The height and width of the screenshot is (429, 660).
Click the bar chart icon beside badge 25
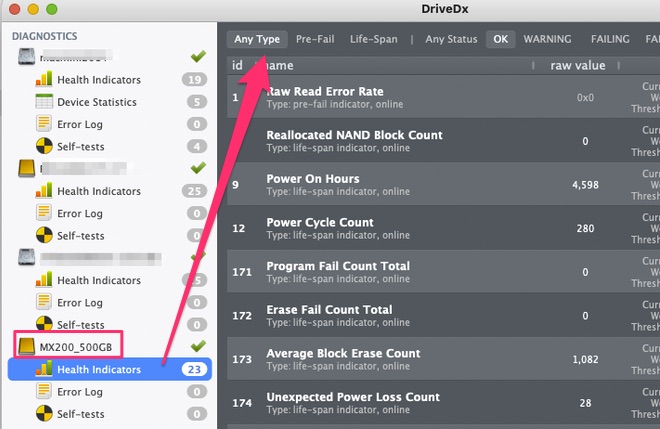click(x=44, y=191)
